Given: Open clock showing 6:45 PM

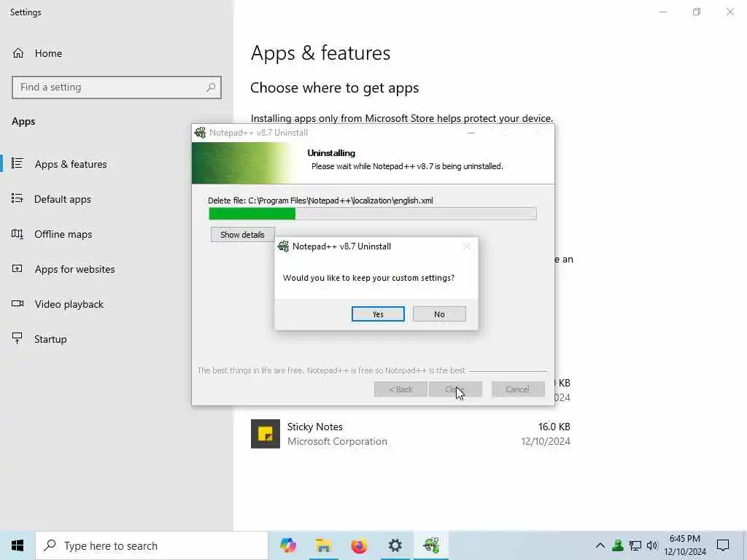Looking at the screenshot, I should [684, 545].
